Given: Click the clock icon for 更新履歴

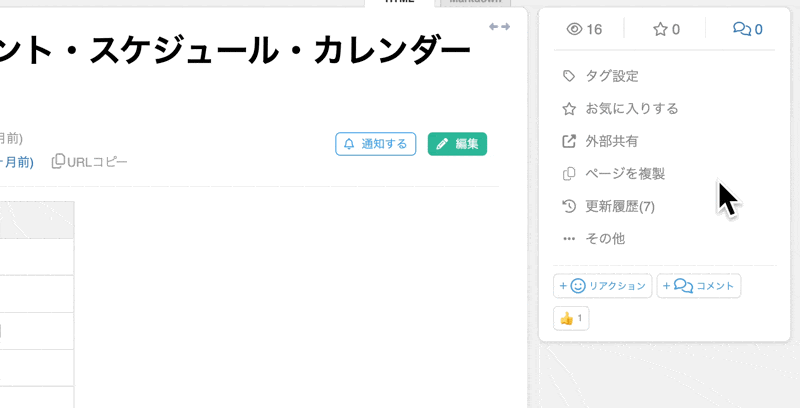Looking at the screenshot, I should [569, 207].
